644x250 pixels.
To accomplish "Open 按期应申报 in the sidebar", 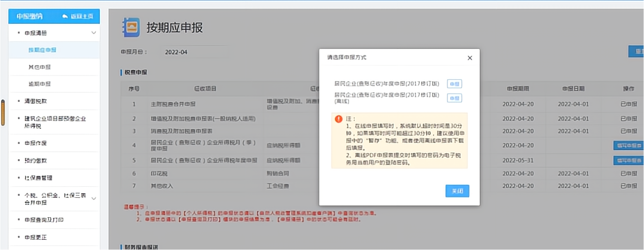I will [x=43, y=50].
